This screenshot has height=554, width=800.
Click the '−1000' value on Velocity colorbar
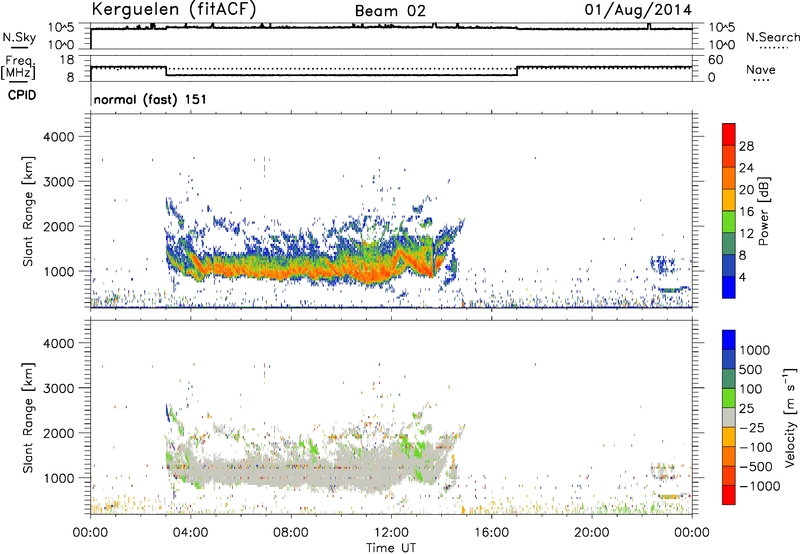[x=760, y=486]
